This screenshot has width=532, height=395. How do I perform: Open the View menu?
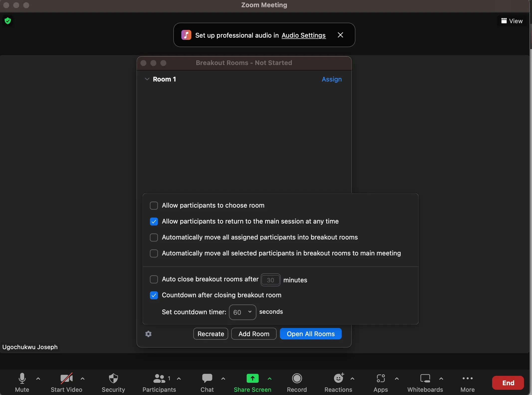click(512, 21)
